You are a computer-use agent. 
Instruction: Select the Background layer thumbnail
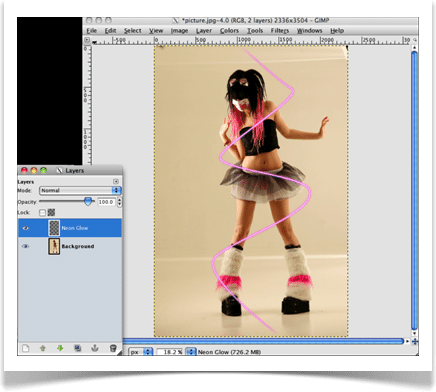click(x=54, y=246)
